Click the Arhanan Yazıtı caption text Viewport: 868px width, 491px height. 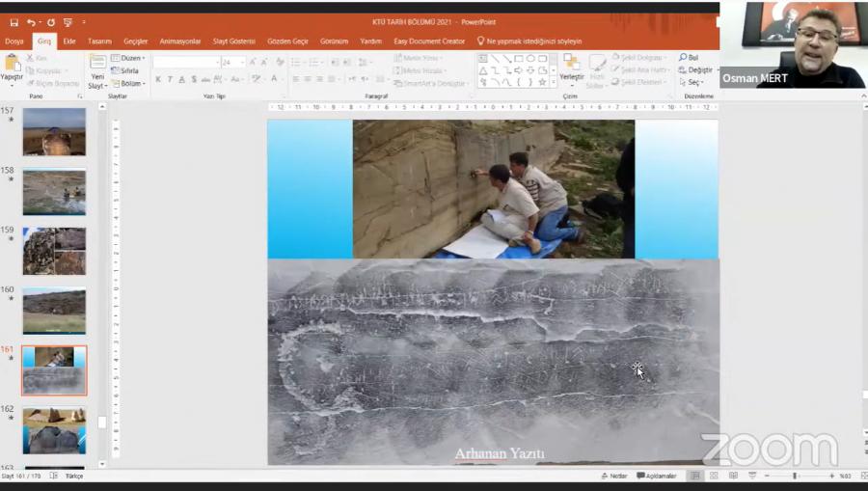click(500, 453)
